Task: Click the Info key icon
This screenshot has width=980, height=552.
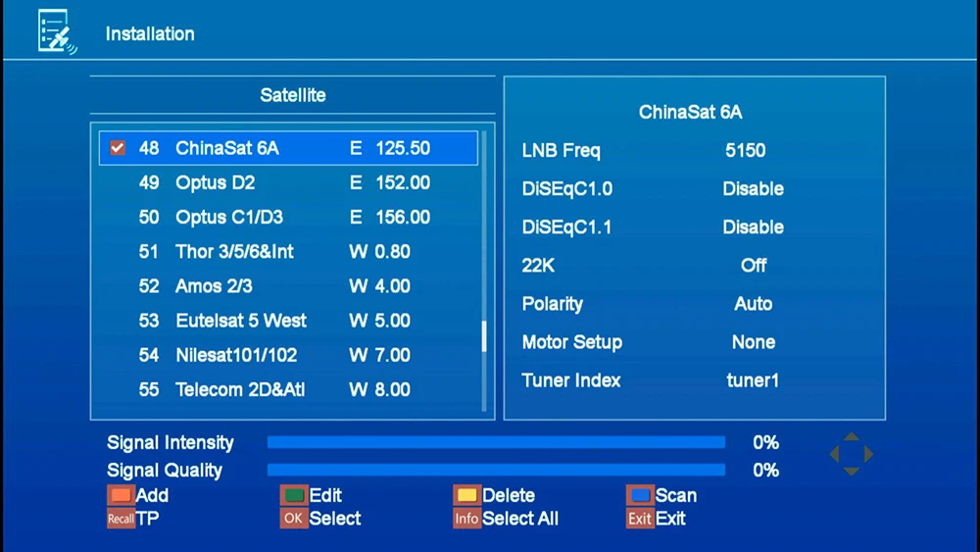Action: pos(466,519)
